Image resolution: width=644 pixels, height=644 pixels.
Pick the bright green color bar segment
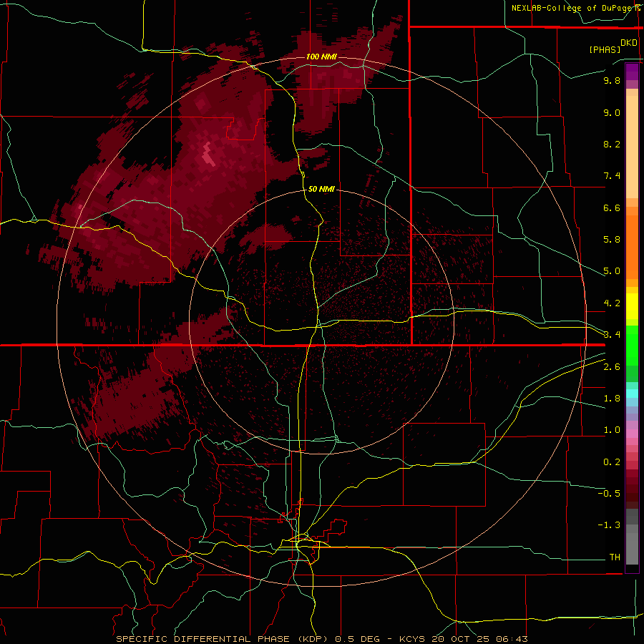pyautogui.click(x=632, y=346)
